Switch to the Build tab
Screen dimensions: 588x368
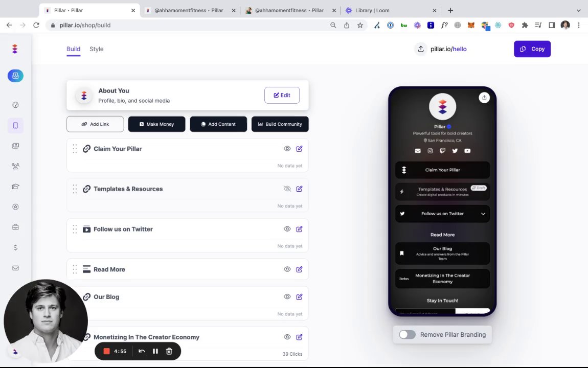74,49
